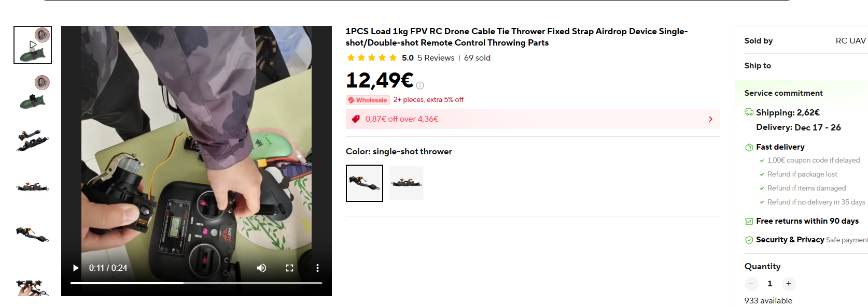The width and height of the screenshot is (868, 306).
Task: Select the single-shot thrower color option
Action: [365, 183]
